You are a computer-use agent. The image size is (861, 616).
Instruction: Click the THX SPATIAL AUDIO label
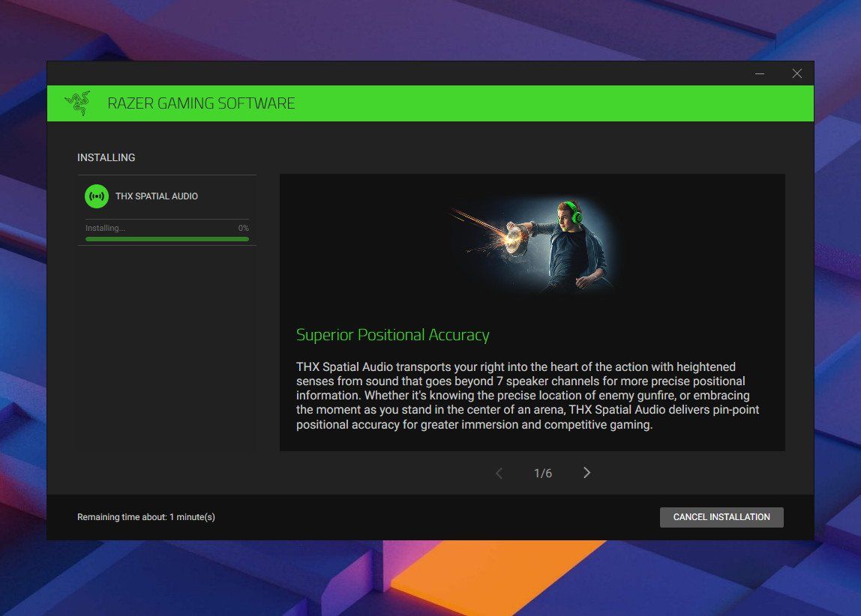pyautogui.click(x=156, y=196)
